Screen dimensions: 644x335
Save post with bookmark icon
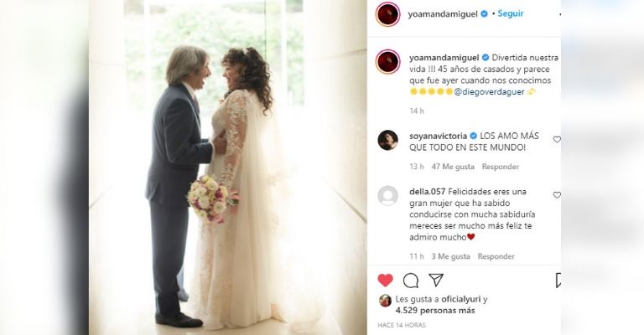[558, 281]
